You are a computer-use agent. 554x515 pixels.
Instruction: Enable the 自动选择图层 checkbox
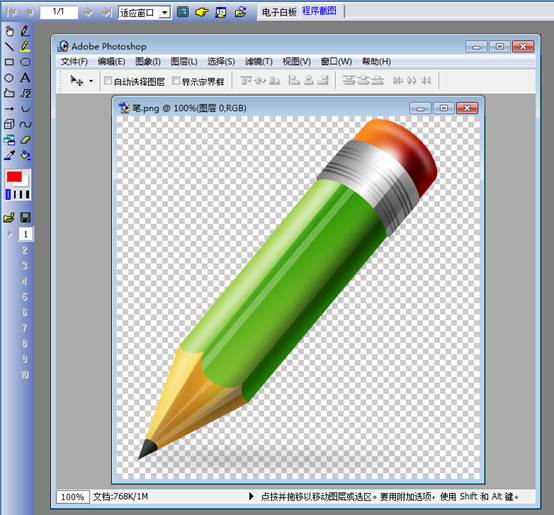(108, 81)
